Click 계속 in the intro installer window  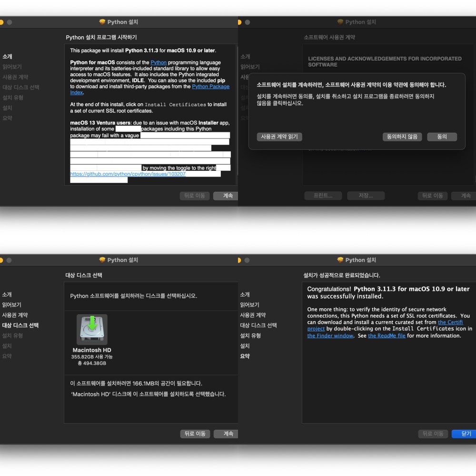coord(226,196)
